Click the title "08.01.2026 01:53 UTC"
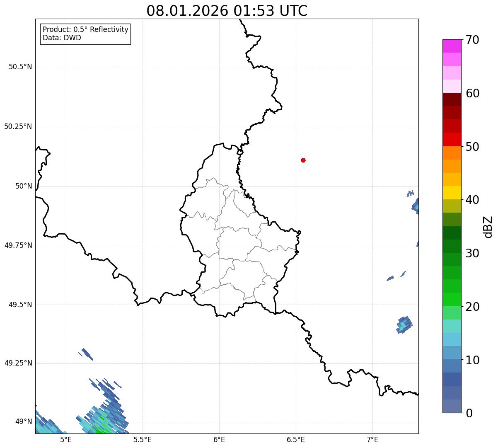The width and height of the screenshot is (498, 448). click(x=227, y=11)
